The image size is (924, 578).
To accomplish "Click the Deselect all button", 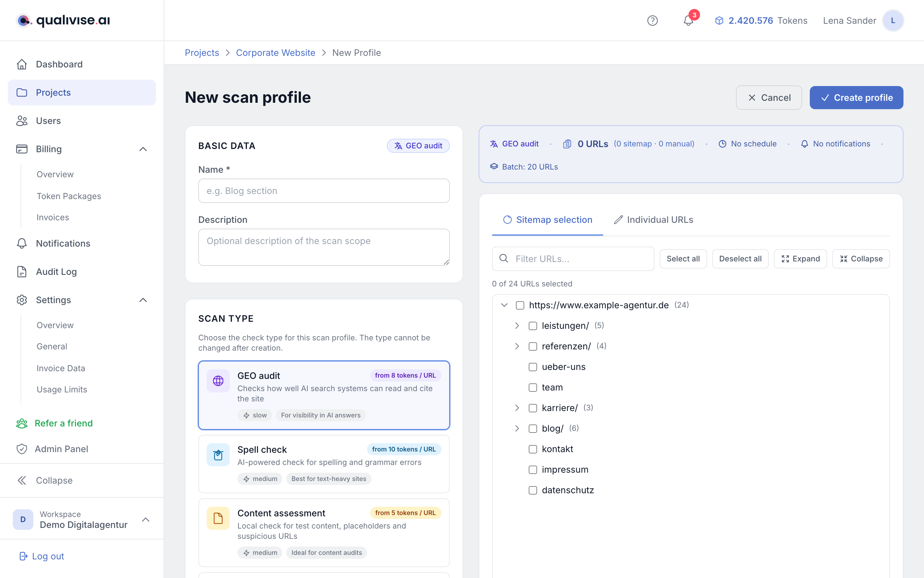I will [x=740, y=259].
